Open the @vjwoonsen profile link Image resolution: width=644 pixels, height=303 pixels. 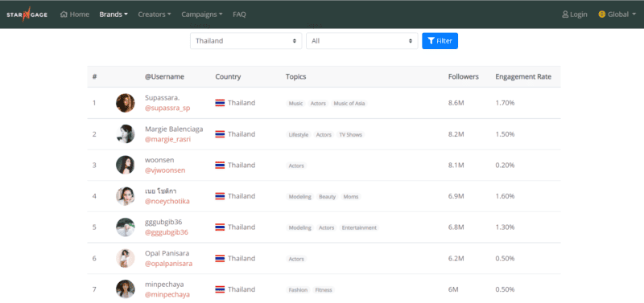(165, 170)
